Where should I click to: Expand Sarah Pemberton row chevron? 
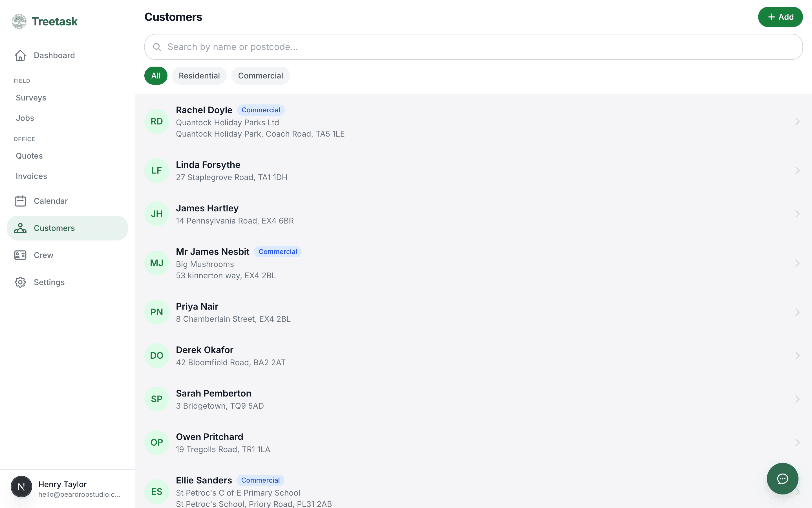[798, 399]
